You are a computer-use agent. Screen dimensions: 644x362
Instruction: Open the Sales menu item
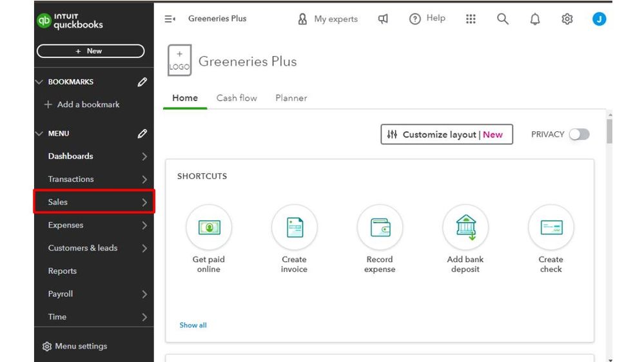58,202
